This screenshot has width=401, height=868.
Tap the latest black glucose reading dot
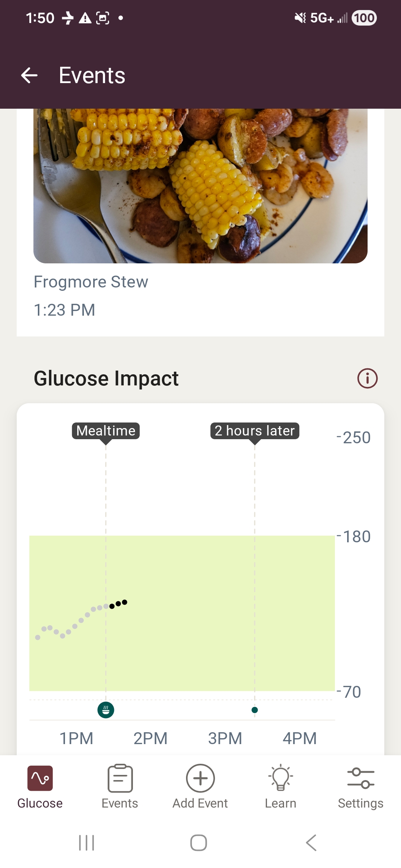coord(125,602)
